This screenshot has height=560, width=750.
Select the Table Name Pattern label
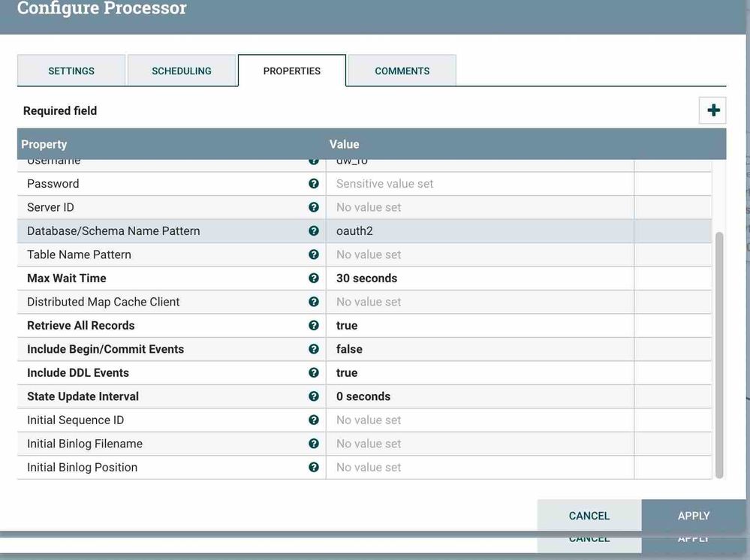click(x=79, y=254)
